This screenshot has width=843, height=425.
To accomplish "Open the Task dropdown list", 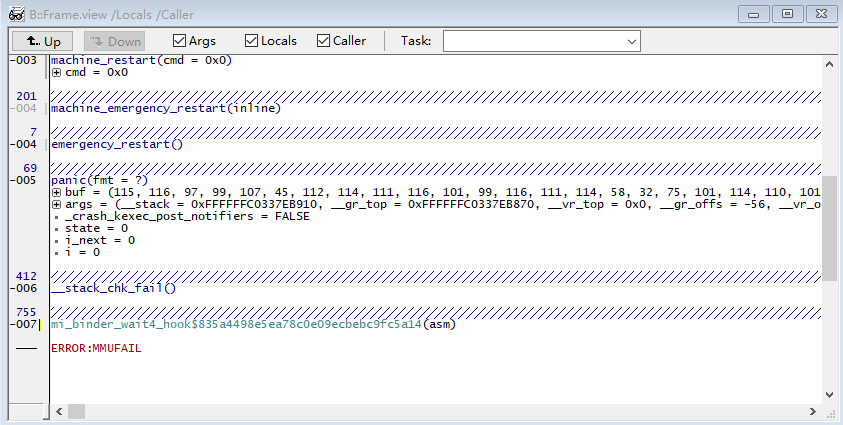I will click(631, 41).
